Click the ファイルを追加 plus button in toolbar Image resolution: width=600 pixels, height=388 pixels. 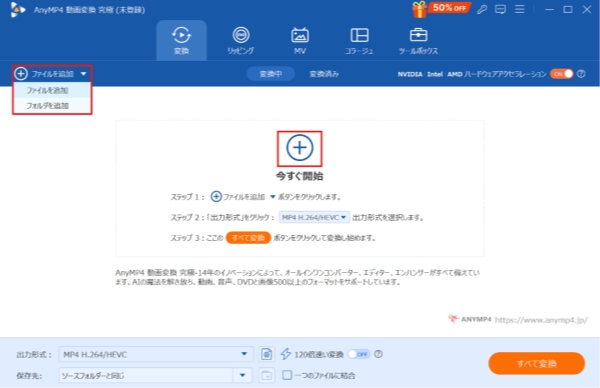(21, 73)
